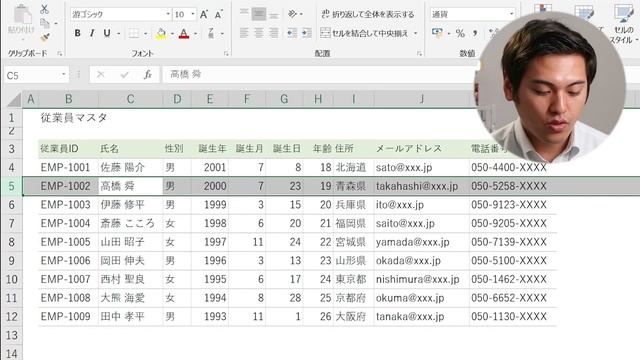Apply red font color A
The height and width of the screenshot is (360, 640).
click(x=184, y=33)
